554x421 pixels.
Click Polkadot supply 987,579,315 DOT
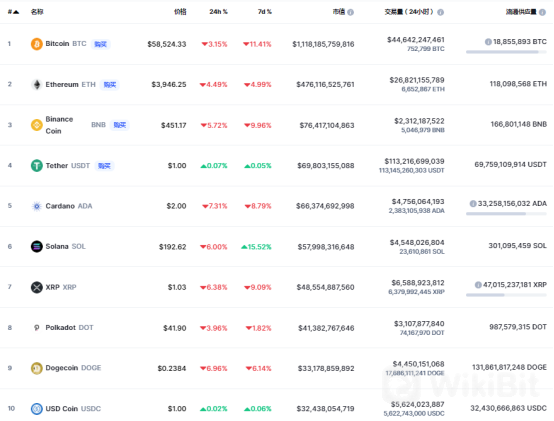pyautogui.click(x=518, y=327)
